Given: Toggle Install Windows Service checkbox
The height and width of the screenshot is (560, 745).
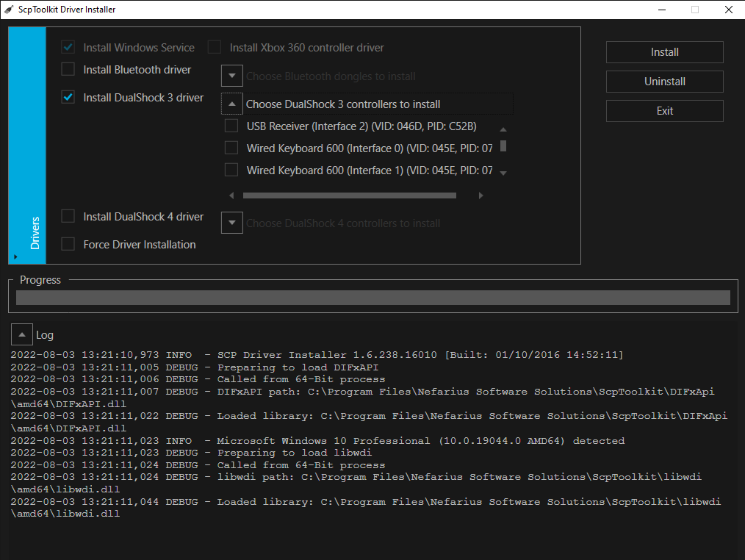Looking at the screenshot, I should (68, 47).
